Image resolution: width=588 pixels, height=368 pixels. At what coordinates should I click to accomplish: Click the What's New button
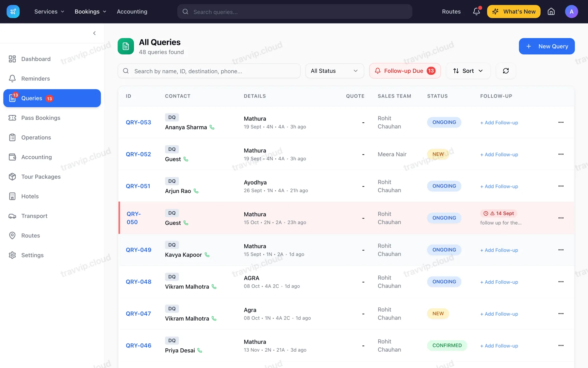pyautogui.click(x=514, y=11)
